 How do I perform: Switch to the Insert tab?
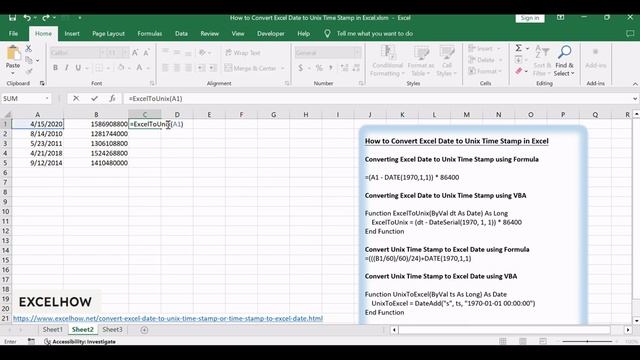tap(72, 33)
